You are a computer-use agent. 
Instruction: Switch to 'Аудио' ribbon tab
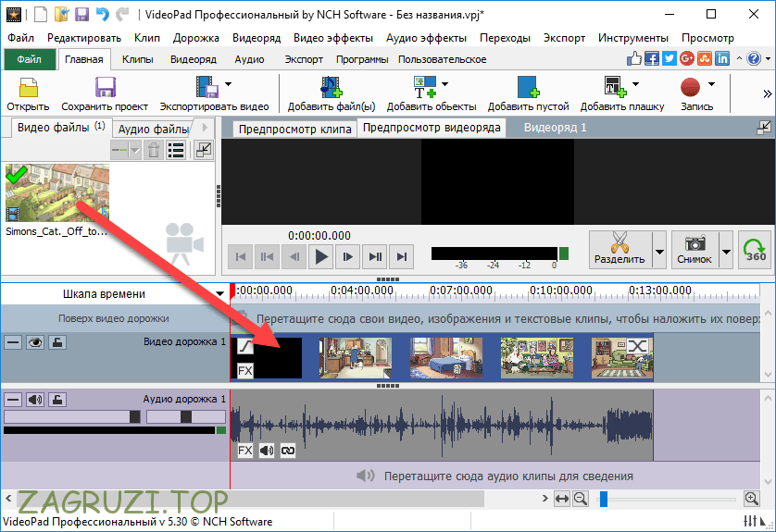tap(249, 59)
